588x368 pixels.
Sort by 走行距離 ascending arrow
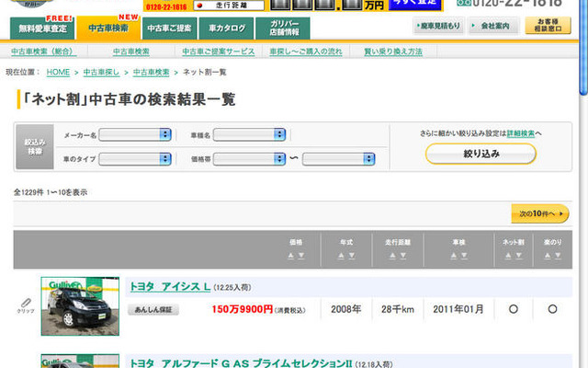pos(392,256)
